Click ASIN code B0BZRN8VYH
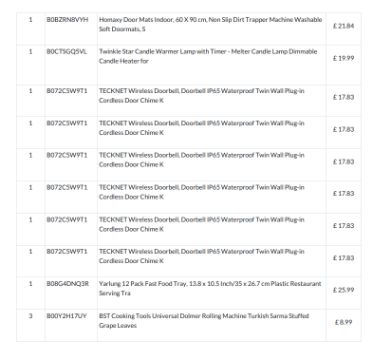Screen dimensions: 373x360 pyautogui.click(x=67, y=20)
